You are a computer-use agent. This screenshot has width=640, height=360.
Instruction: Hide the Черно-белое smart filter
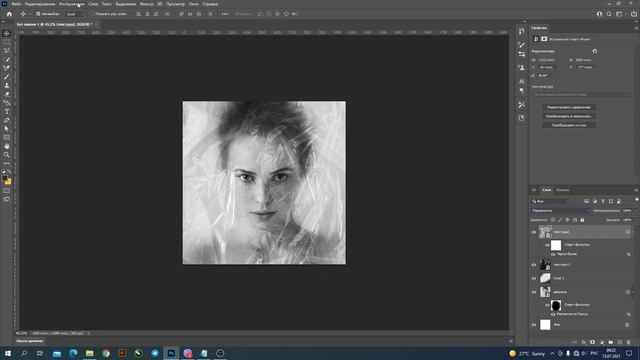pyautogui.click(x=553, y=254)
